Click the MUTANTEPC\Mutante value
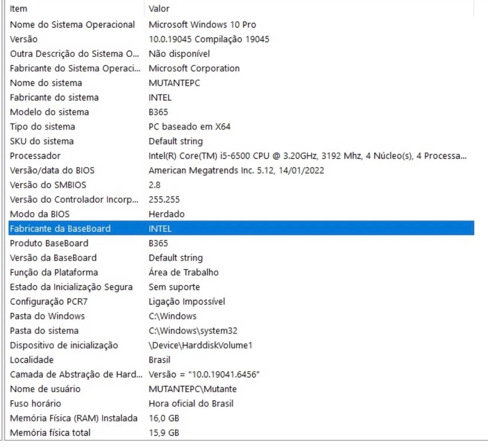This screenshot has height=448, width=488. point(193,389)
